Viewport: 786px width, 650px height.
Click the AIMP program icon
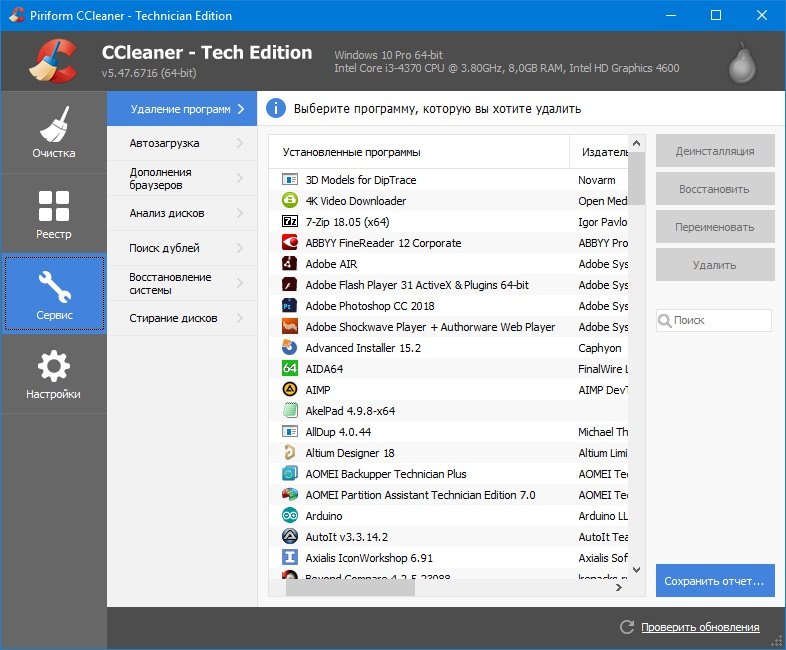pos(290,390)
